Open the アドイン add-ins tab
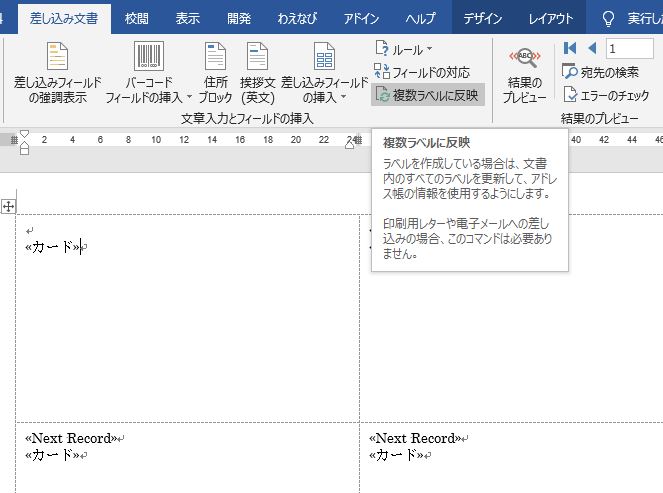Viewport: 663px width, 493px height. 361,19
